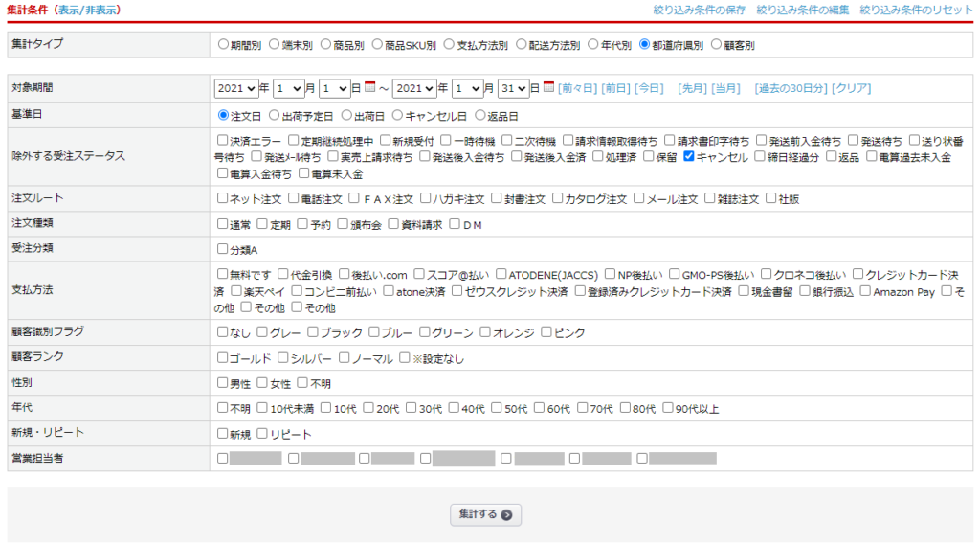Open the start date calendar picker icon
Screen dimensions: 980x544
click(369, 88)
